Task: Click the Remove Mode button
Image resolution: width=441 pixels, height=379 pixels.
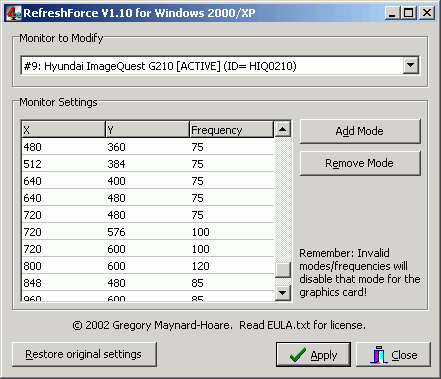Action: click(x=360, y=163)
